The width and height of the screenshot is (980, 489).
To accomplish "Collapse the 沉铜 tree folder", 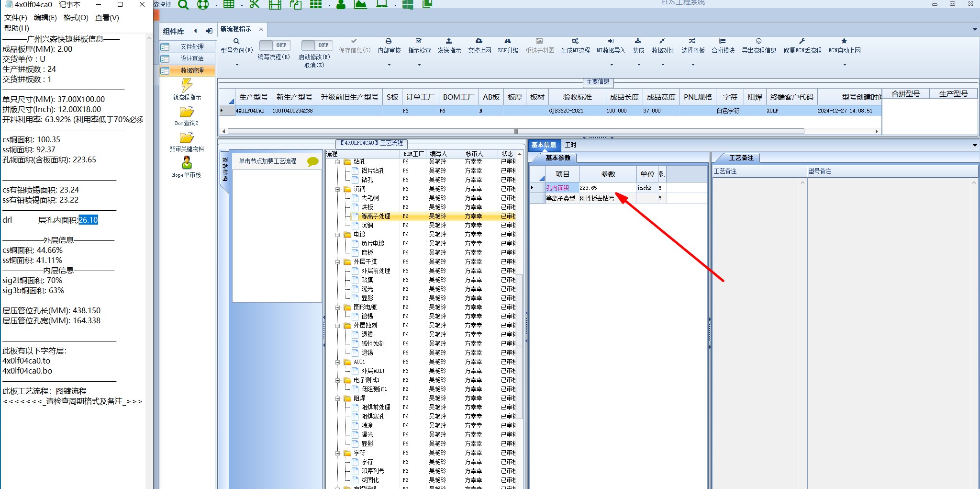I will (338, 189).
